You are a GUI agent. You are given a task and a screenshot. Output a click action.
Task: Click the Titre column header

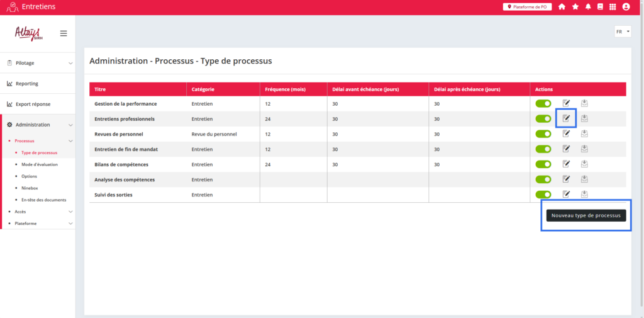(x=100, y=89)
